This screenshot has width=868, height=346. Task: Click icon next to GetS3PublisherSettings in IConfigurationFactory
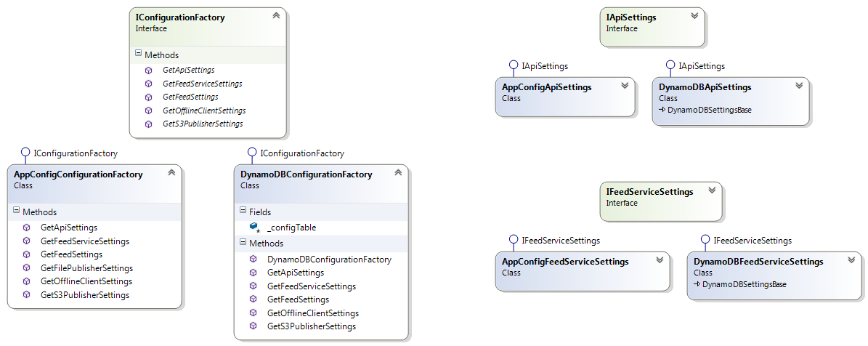149,124
